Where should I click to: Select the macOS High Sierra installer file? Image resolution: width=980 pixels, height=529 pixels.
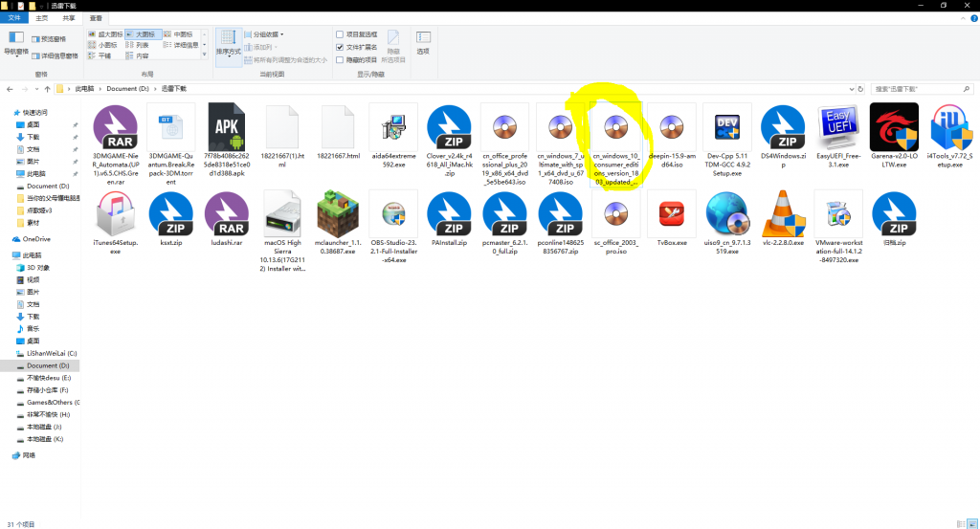point(282,231)
